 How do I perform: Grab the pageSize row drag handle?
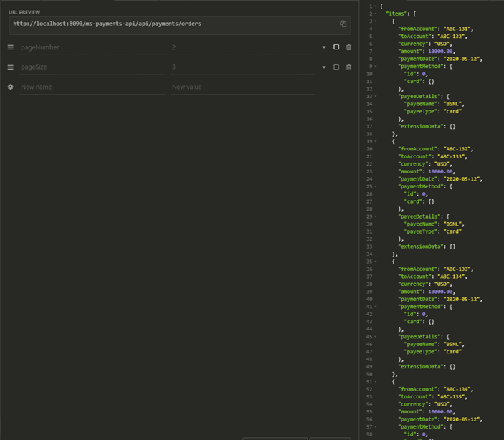(10, 67)
